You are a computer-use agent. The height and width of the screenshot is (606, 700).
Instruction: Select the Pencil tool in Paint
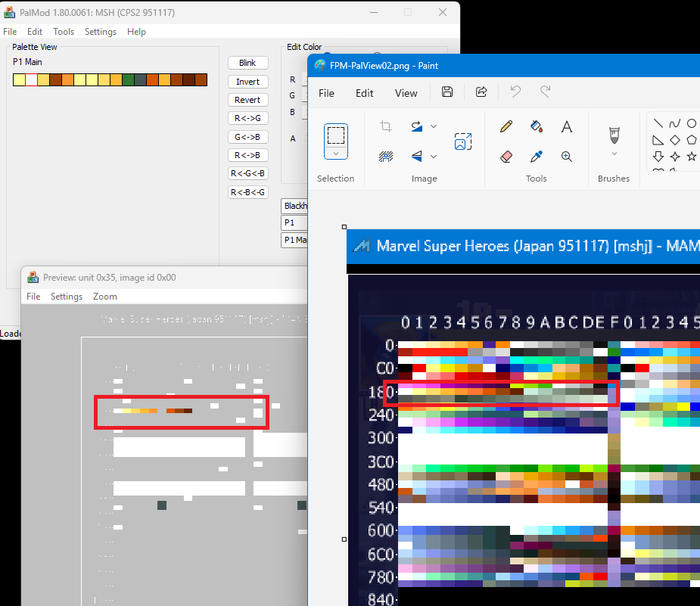tap(506, 127)
